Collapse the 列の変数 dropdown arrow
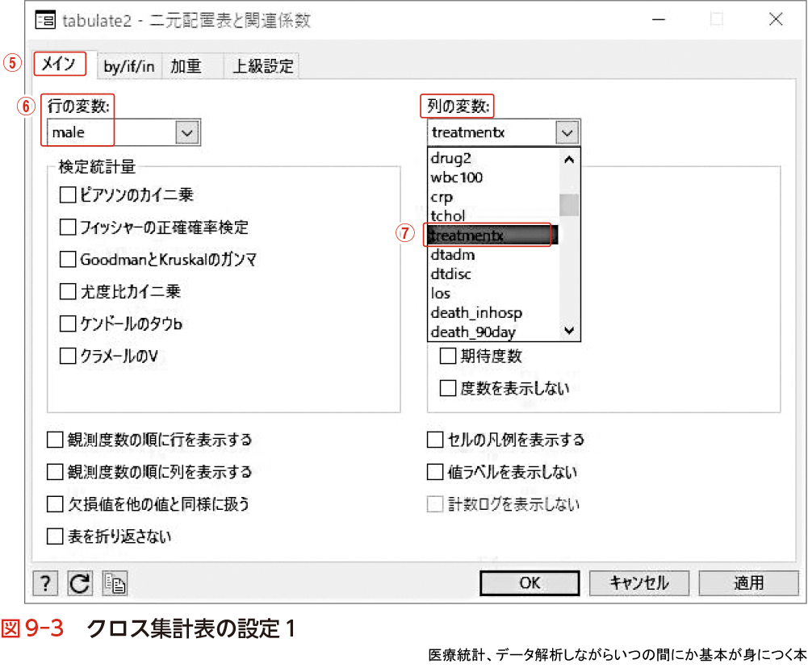This screenshot has width=808, height=672. (x=567, y=132)
